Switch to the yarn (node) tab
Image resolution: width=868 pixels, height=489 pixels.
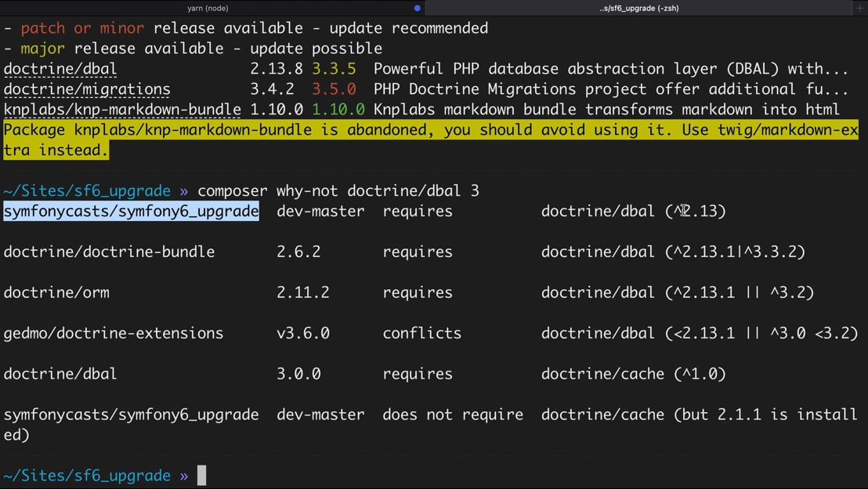pos(208,8)
